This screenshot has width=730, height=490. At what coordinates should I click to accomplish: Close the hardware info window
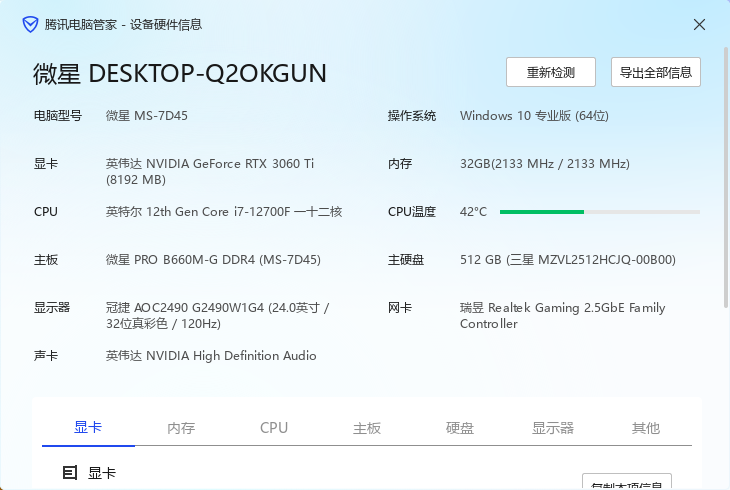[699, 25]
